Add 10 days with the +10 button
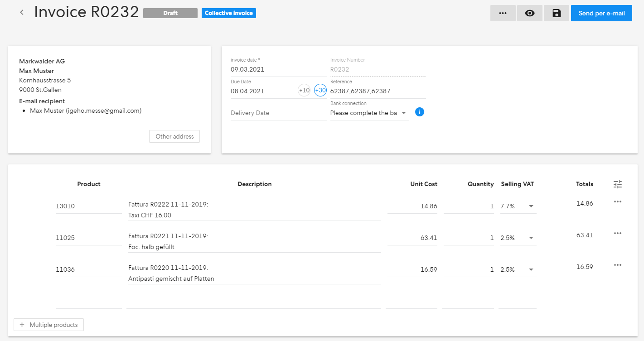 pos(304,90)
